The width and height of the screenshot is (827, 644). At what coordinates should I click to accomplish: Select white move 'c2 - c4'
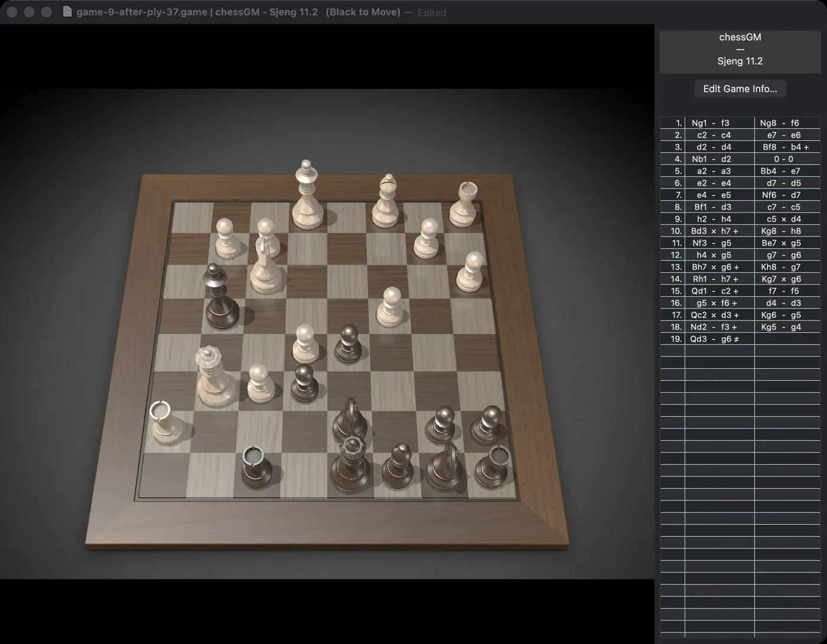pyautogui.click(x=719, y=135)
